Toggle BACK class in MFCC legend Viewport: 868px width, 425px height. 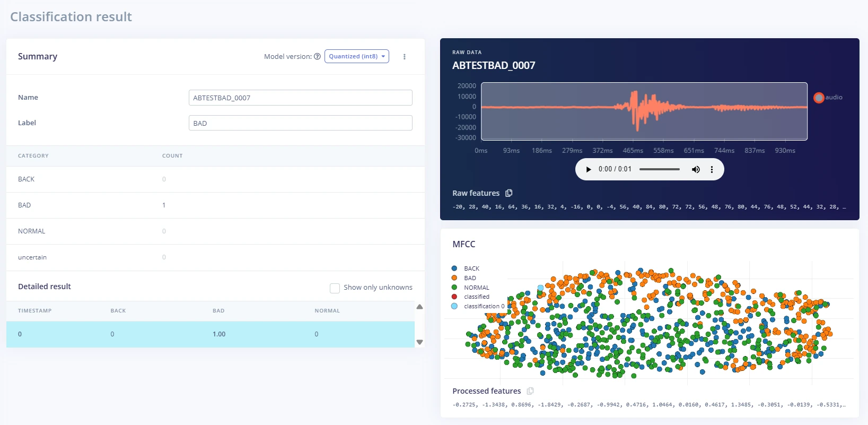(x=466, y=268)
